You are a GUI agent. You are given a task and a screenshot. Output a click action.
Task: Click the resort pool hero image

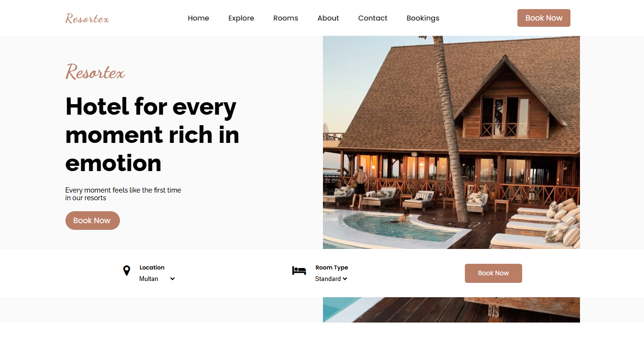click(451, 142)
